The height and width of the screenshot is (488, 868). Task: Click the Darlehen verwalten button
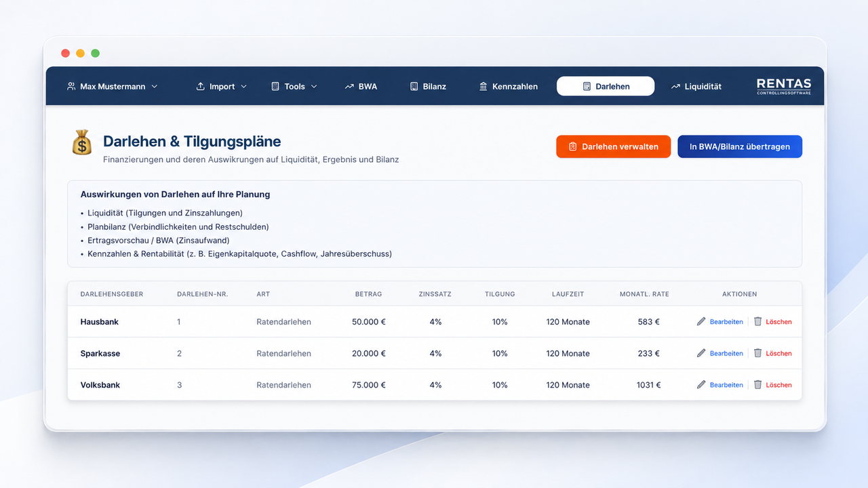(613, 146)
